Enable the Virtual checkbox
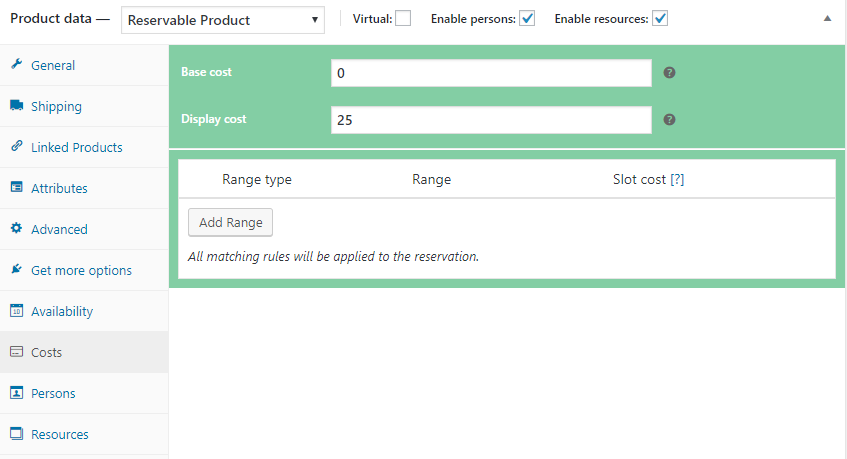The image size is (847, 459). [x=403, y=18]
